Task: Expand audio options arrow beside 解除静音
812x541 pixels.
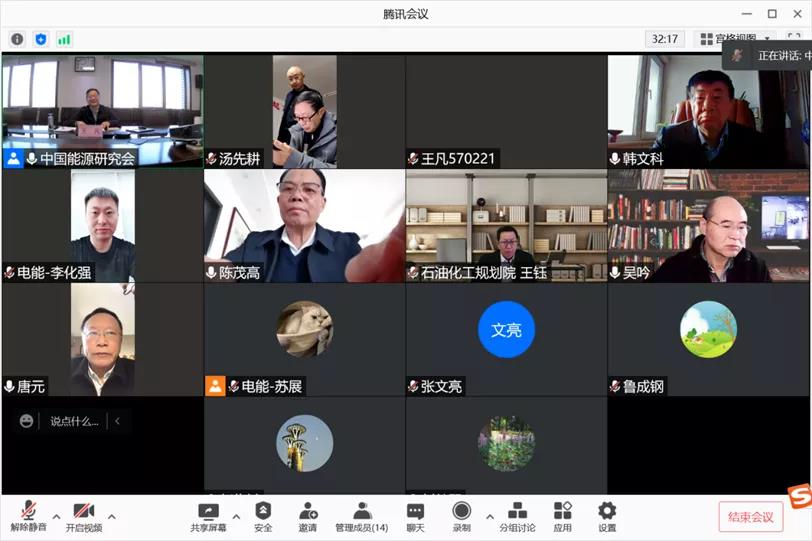Action: tap(56, 517)
